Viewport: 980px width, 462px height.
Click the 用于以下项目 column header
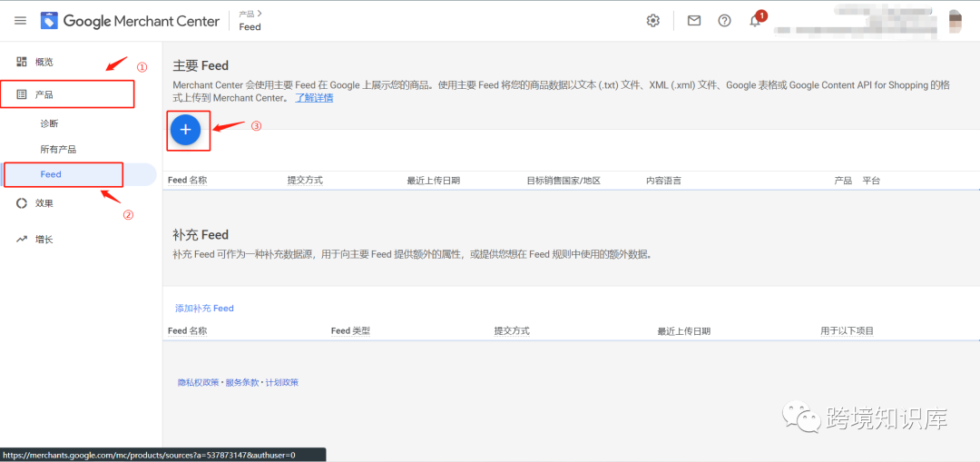click(848, 330)
